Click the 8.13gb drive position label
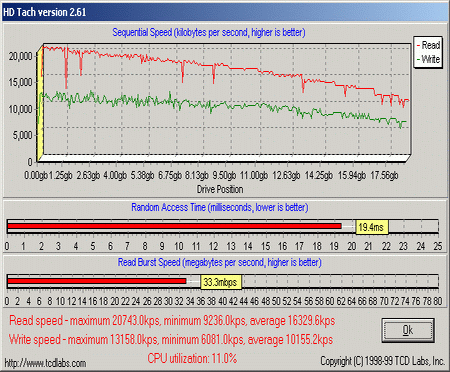 coord(197,175)
